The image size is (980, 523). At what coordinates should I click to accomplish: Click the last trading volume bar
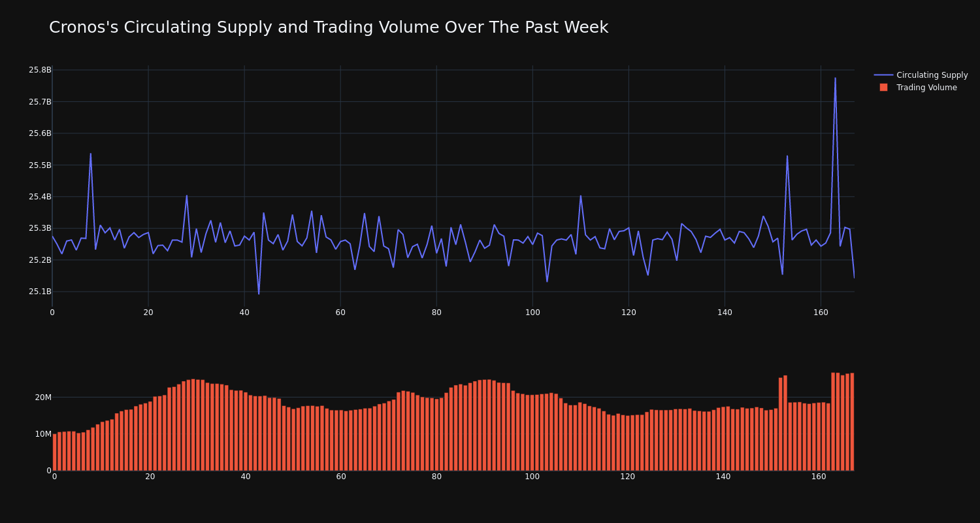click(852, 422)
